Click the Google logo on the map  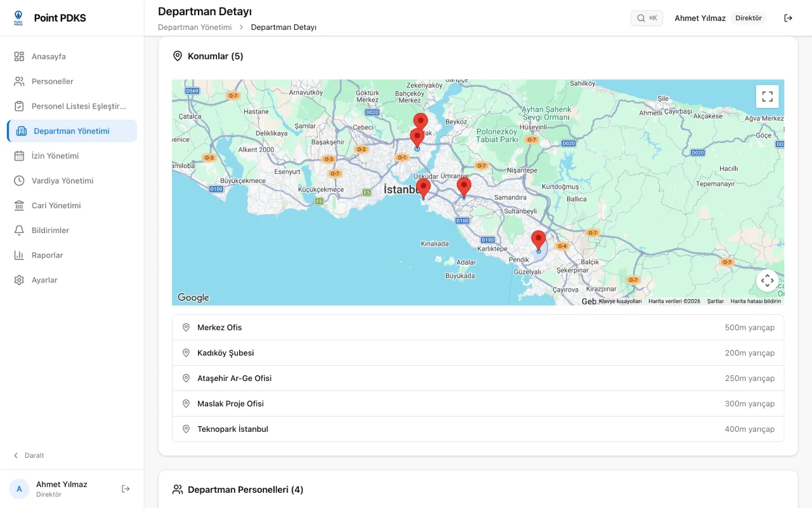click(193, 297)
